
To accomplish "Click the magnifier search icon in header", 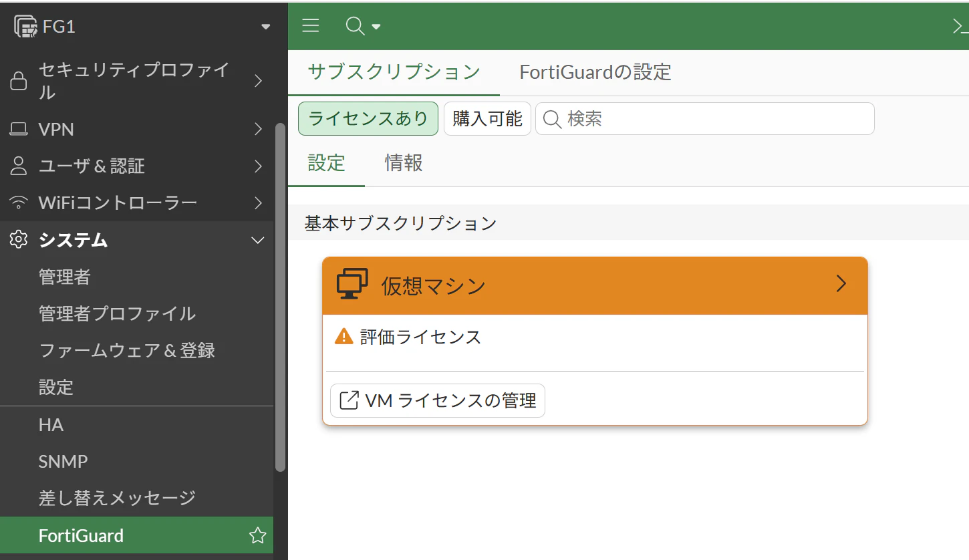I will tap(355, 26).
